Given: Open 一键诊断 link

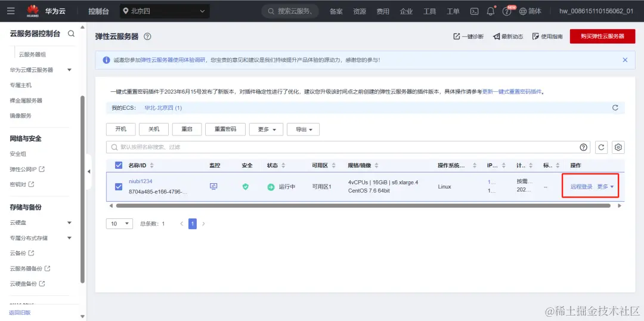Looking at the screenshot, I should (x=468, y=36).
